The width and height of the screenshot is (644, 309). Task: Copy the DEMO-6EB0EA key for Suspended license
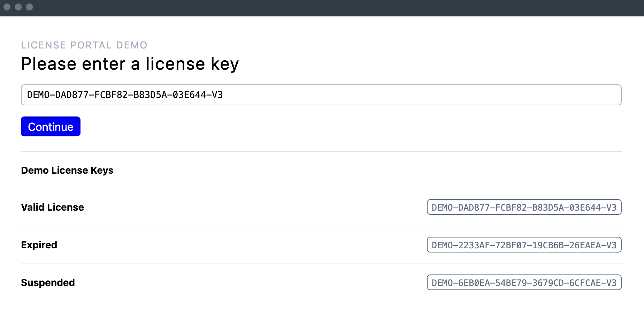(x=524, y=282)
